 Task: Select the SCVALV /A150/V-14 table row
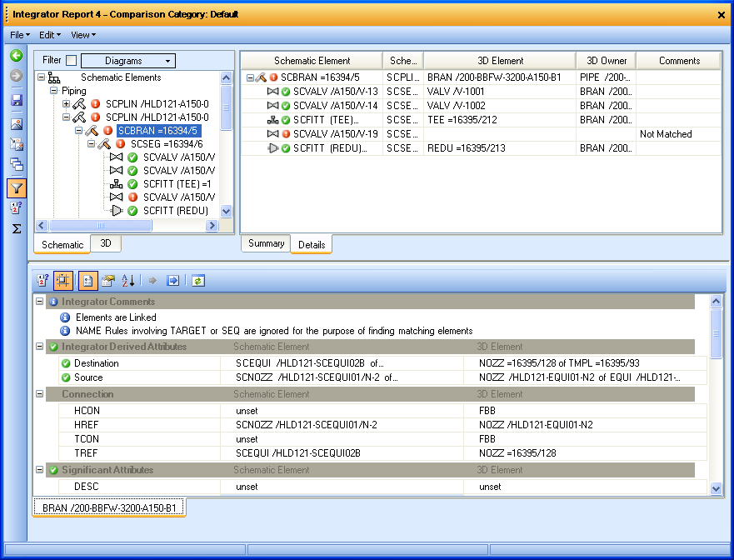482,106
